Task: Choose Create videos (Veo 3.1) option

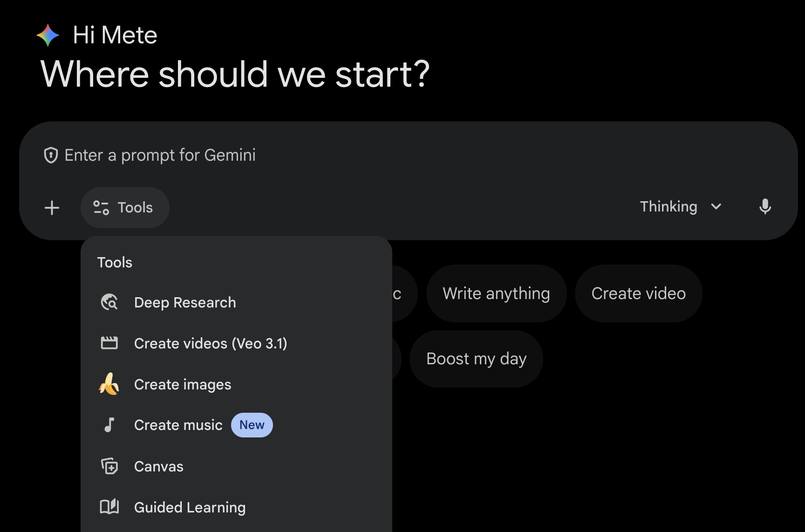Action: pyautogui.click(x=211, y=343)
